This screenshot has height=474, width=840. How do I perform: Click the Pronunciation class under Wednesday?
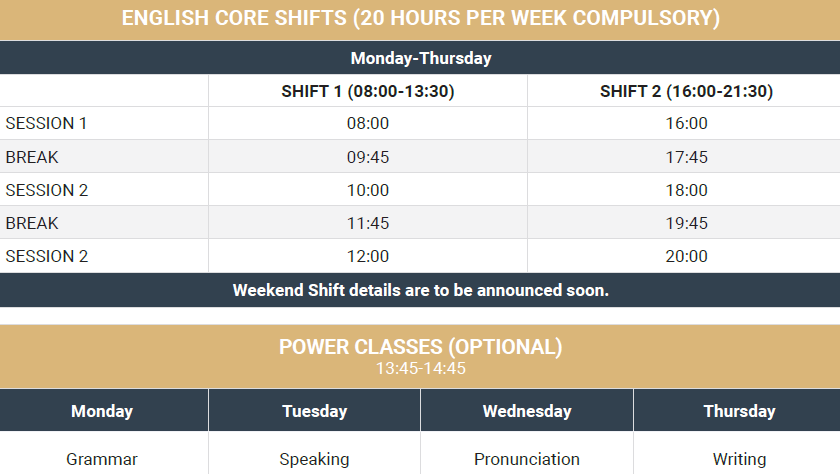pos(527,459)
